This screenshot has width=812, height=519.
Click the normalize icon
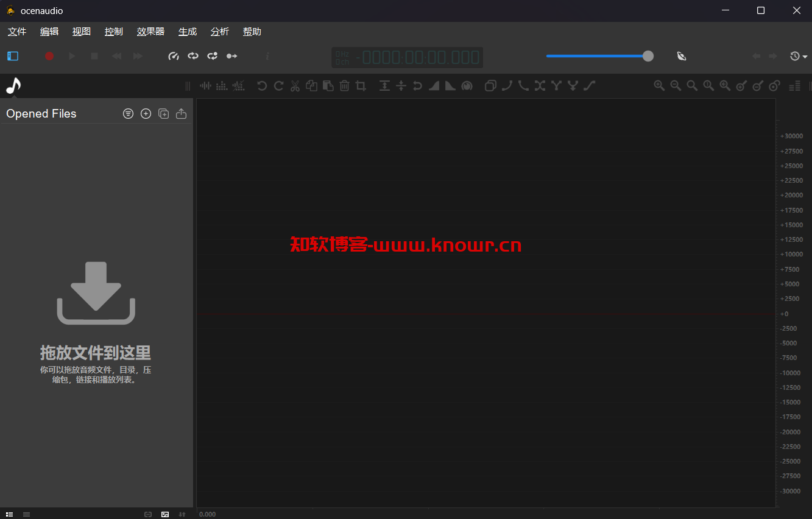pyautogui.click(x=384, y=86)
